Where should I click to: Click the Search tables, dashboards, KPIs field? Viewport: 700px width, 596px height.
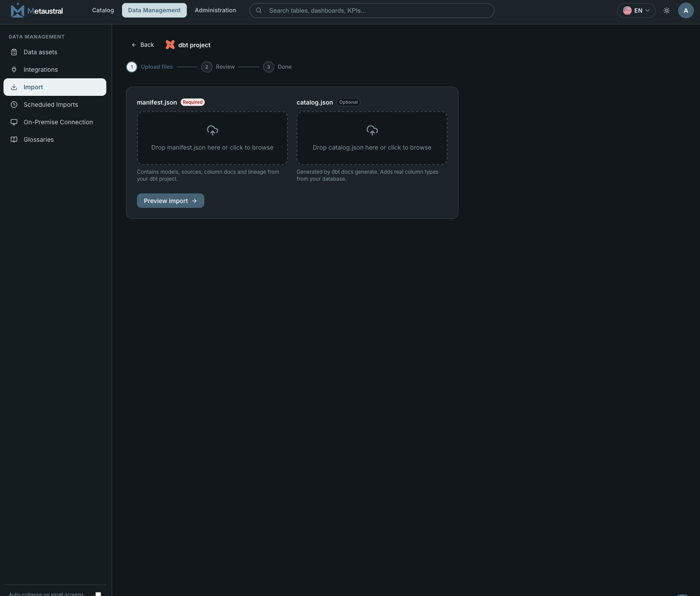point(372,11)
